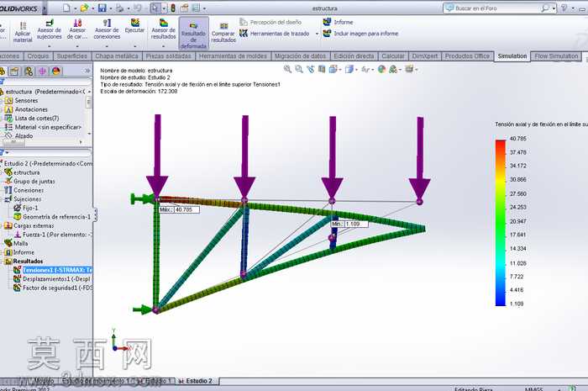Click the New document icon
This screenshot has width=588, height=391.
click(x=66, y=8)
